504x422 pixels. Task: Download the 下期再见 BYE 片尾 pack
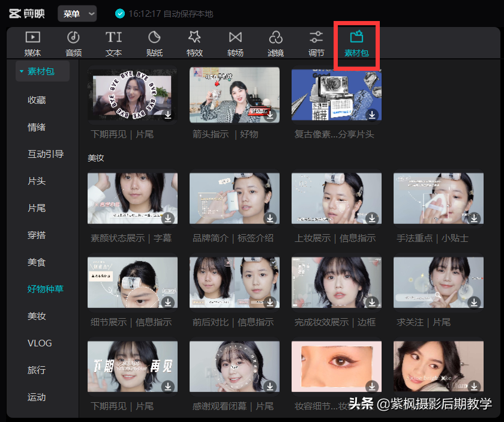tap(168, 115)
